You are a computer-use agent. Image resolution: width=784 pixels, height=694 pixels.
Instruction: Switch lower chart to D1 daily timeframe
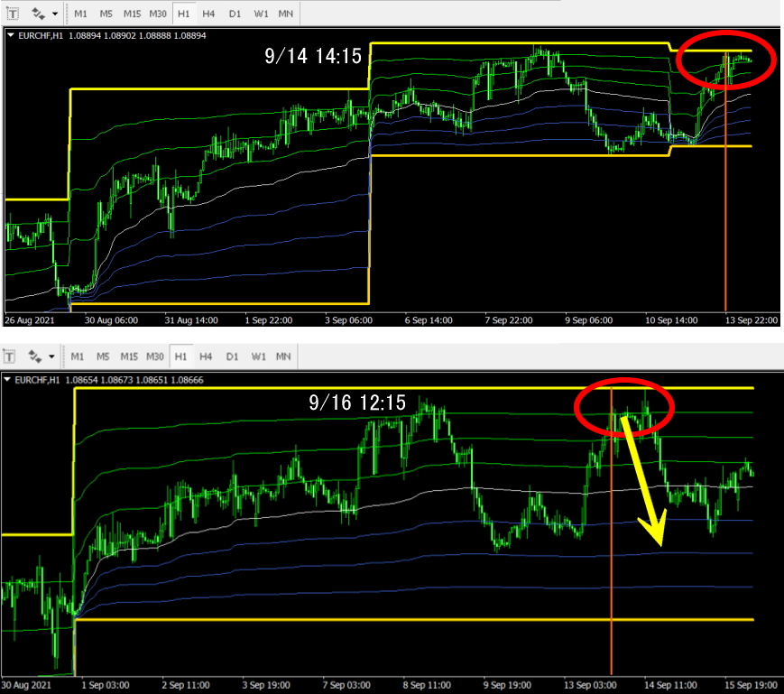click(232, 356)
